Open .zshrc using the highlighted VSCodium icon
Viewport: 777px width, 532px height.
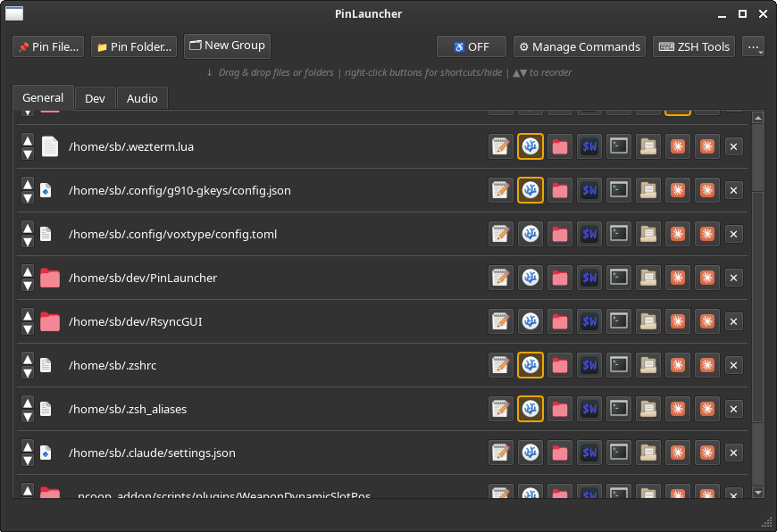(531, 365)
